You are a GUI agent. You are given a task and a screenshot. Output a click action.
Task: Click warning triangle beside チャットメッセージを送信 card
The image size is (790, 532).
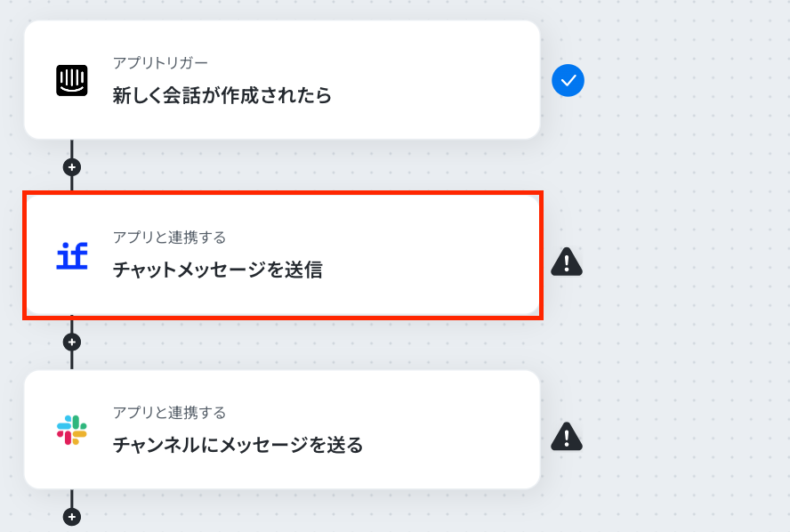coord(567,262)
